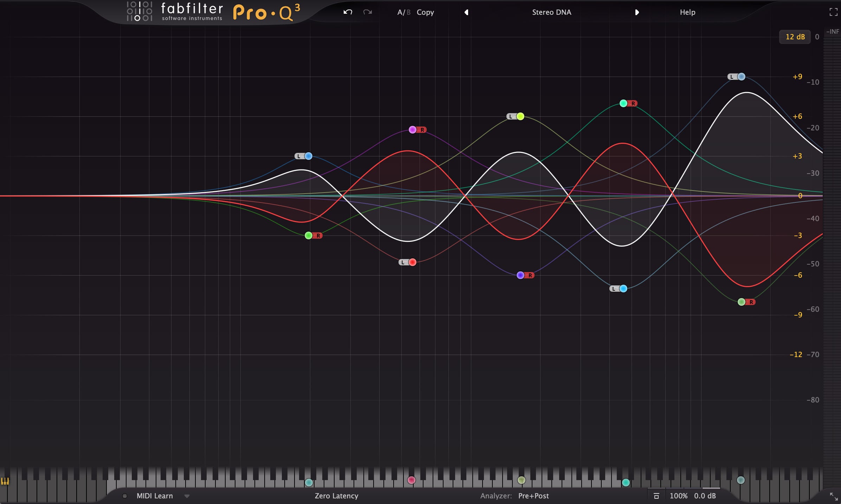Go to the next preset arrow
841x504 pixels.
637,12
